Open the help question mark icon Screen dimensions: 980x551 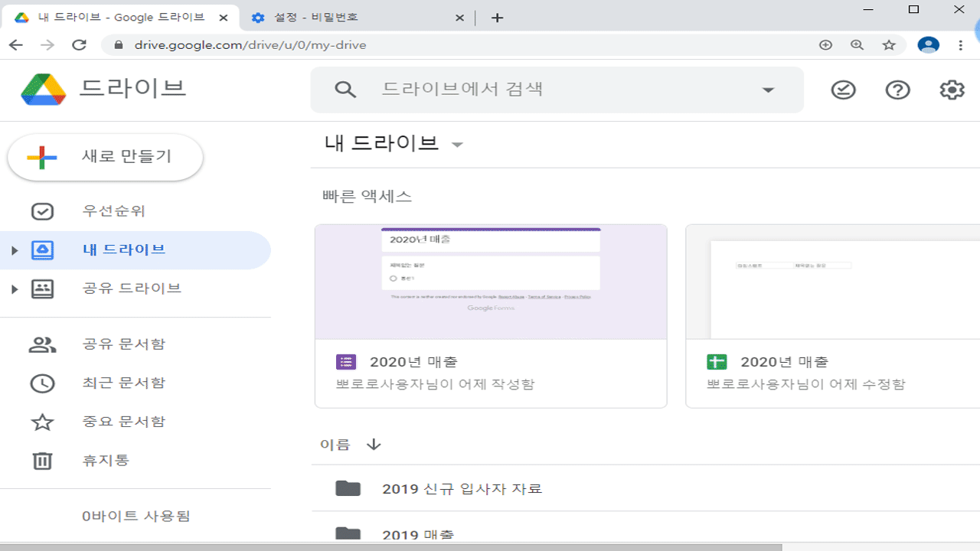coord(897,90)
